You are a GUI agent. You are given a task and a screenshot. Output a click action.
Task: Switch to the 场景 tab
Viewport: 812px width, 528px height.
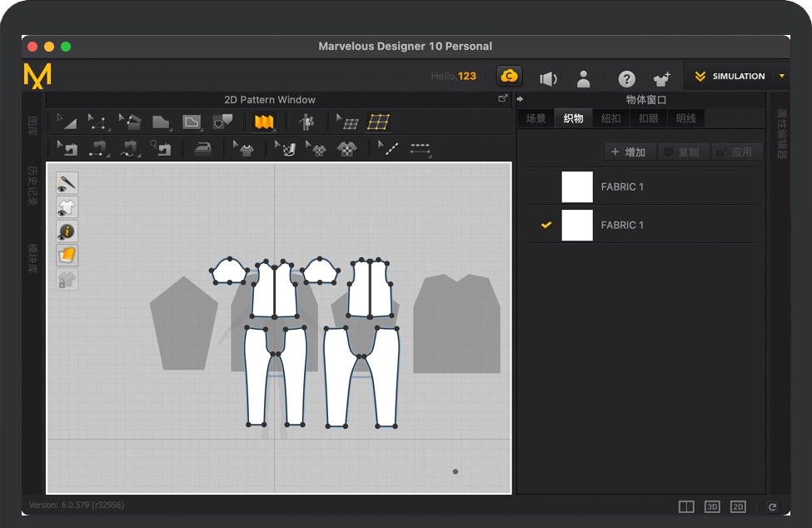536,118
